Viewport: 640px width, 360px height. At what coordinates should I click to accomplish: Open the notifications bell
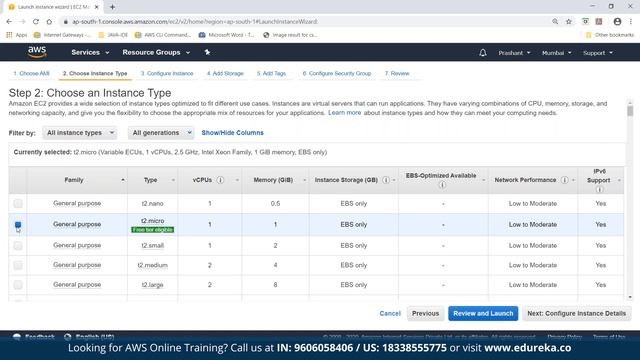pyautogui.click(x=482, y=53)
